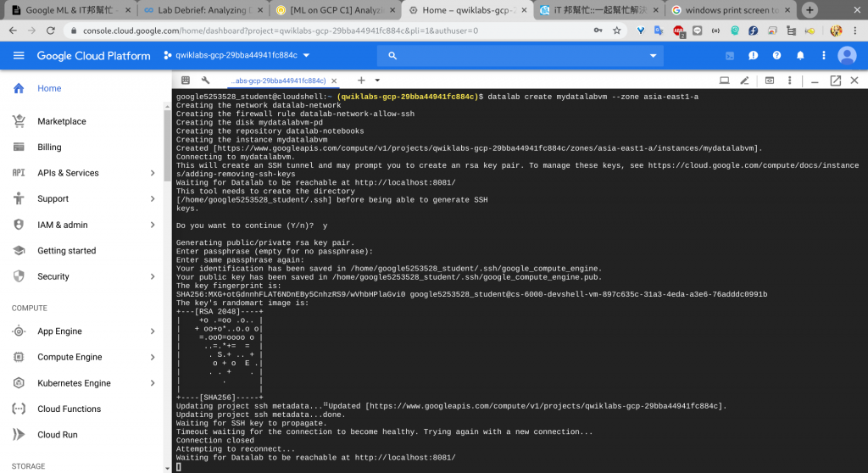This screenshot has height=473, width=868.
Task: Click the Chrome address bar URL
Action: (281, 31)
